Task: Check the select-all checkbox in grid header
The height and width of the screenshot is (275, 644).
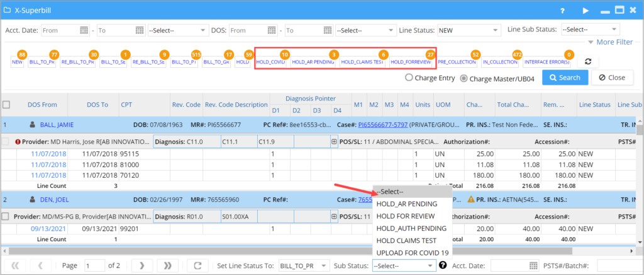Action: point(6,105)
